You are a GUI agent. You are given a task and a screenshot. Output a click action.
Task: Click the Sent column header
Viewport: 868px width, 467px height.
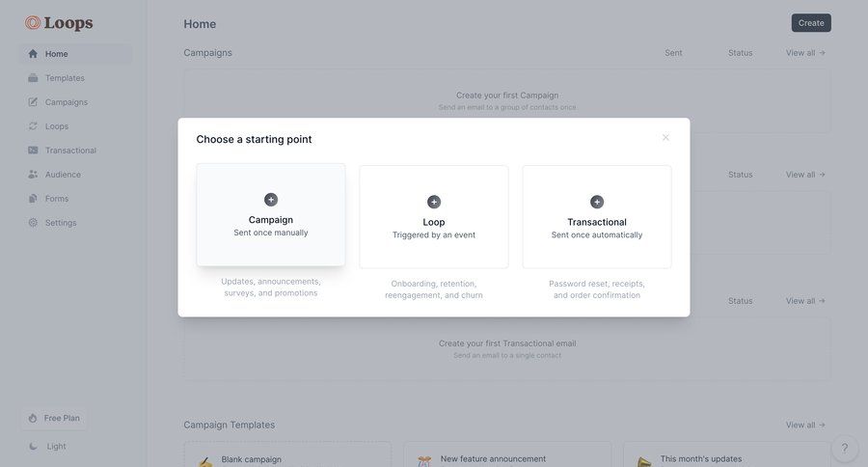pos(673,53)
